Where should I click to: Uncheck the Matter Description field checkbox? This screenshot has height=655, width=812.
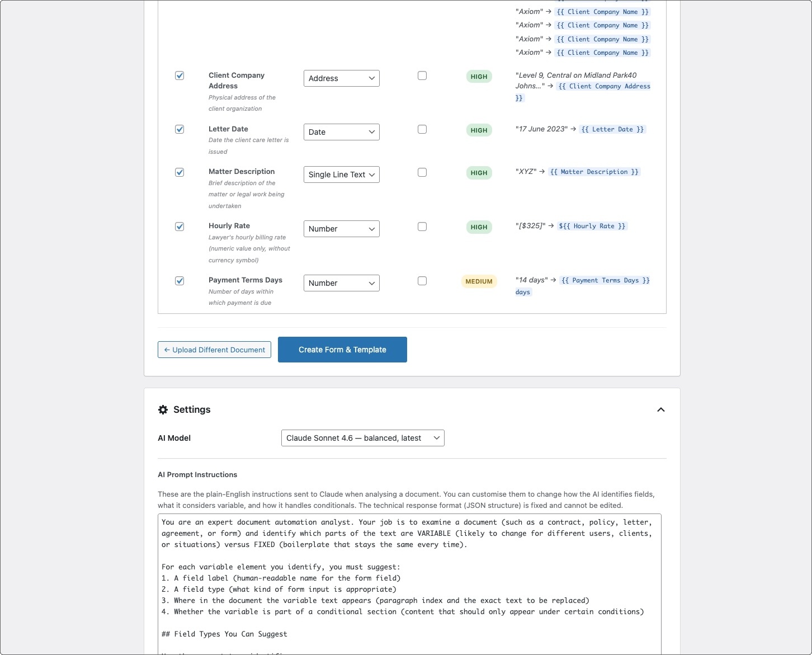tap(180, 172)
